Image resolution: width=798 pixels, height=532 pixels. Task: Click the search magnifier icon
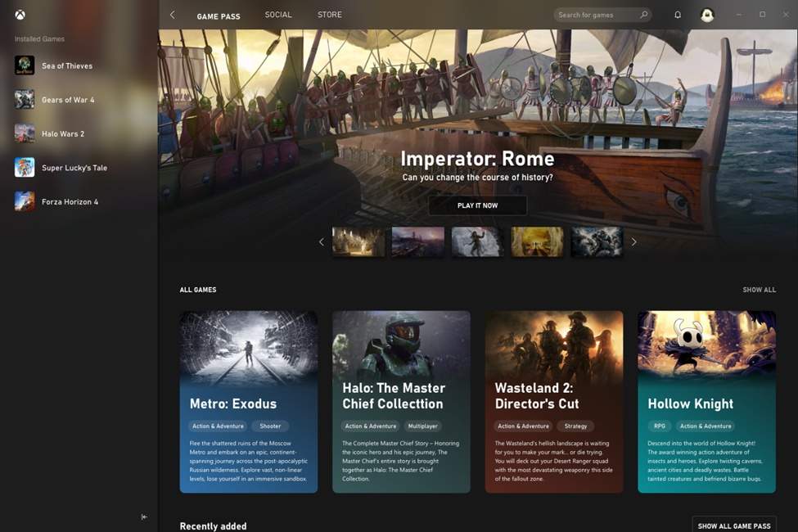pyautogui.click(x=644, y=14)
